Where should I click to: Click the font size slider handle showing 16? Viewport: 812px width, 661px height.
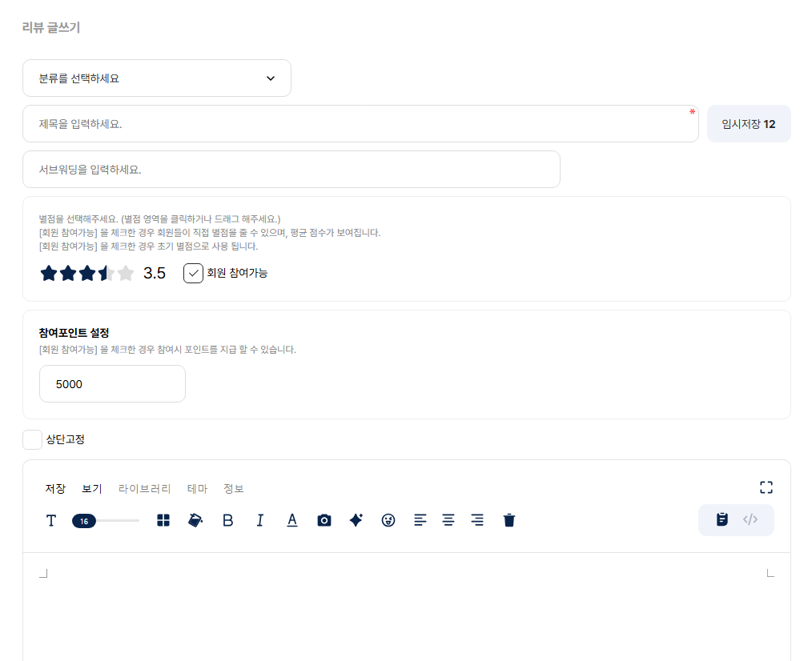click(84, 521)
